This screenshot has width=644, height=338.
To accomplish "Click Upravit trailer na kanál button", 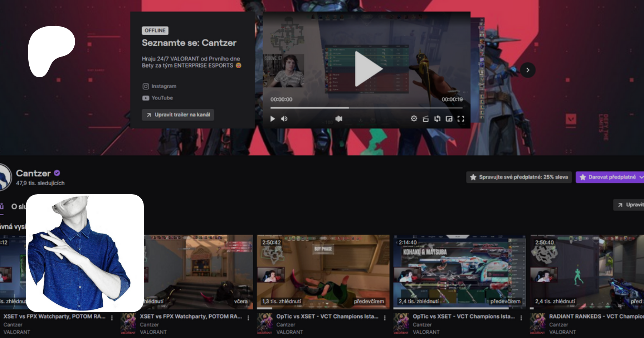I will [178, 115].
